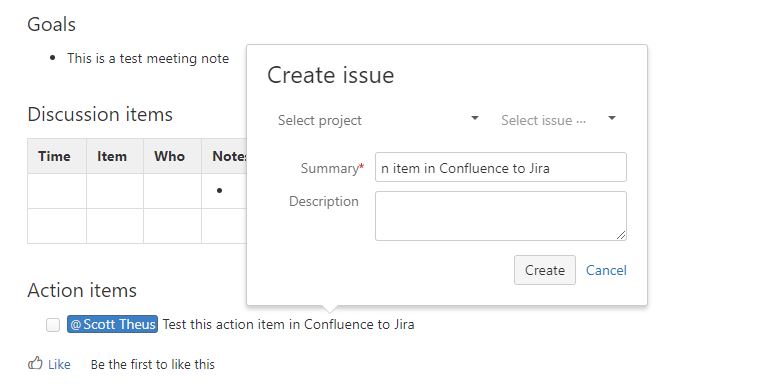
Task: Click the Like link text
Action: (x=59, y=365)
